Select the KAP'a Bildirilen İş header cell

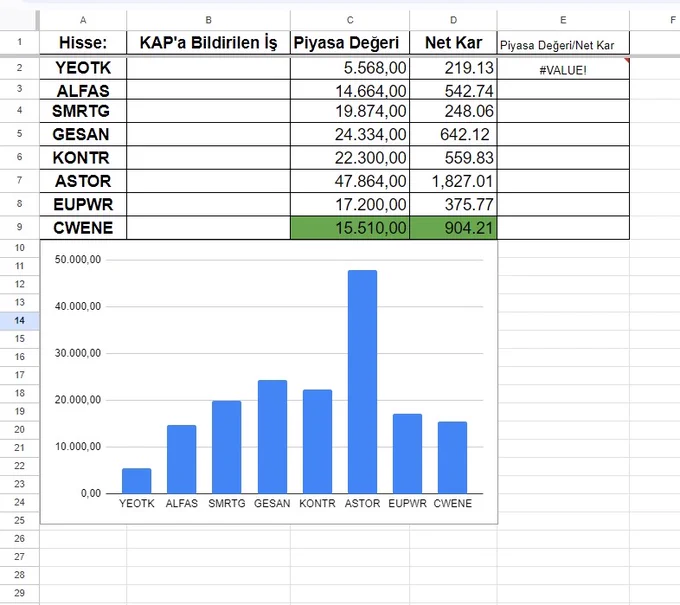pyautogui.click(x=208, y=43)
